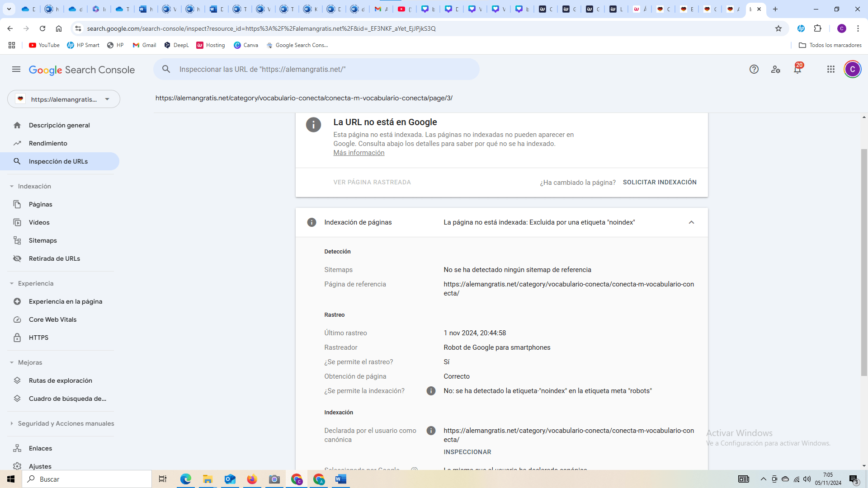Screen dimensions: 868x488
Task: Click INSPECCIONAR under canonical URL
Action: [x=467, y=452]
